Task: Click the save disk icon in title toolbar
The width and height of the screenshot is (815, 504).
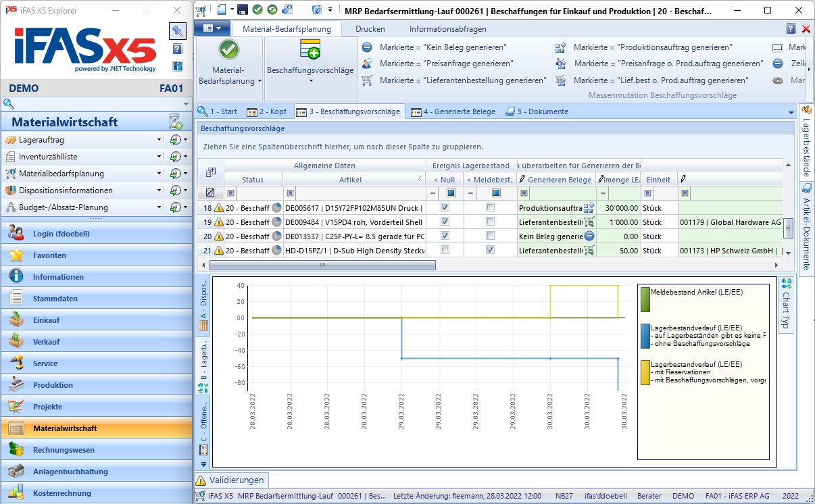Action: pos(242,10)
